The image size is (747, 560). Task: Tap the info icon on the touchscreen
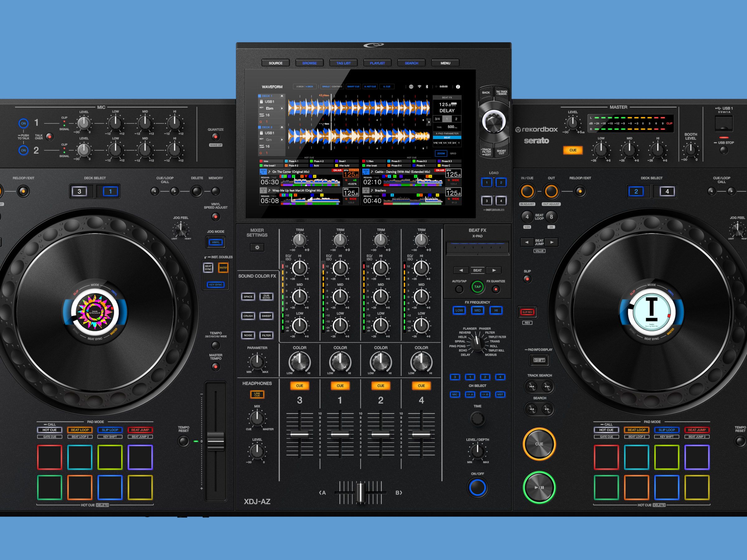pyautogui.click(x=458, y=87)
